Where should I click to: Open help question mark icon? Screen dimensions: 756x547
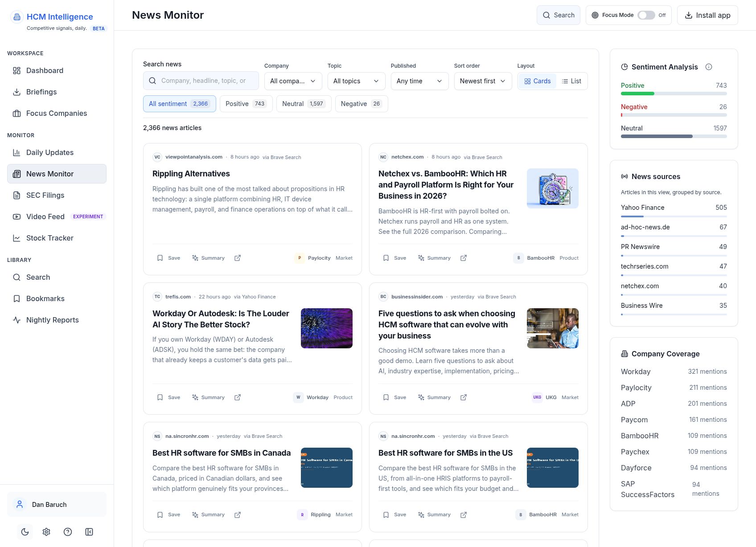tap(68, 532)
